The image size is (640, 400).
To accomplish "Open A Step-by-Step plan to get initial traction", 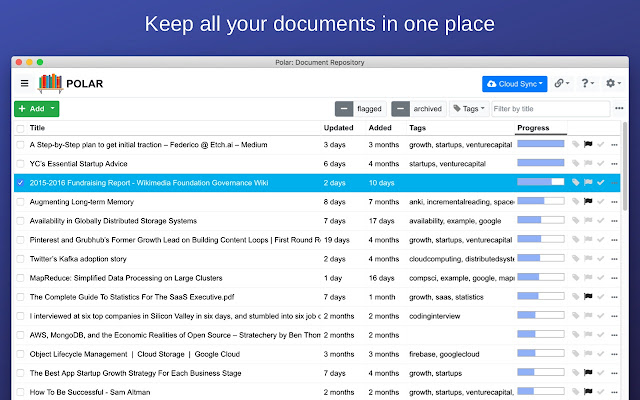I will [149, 145].
